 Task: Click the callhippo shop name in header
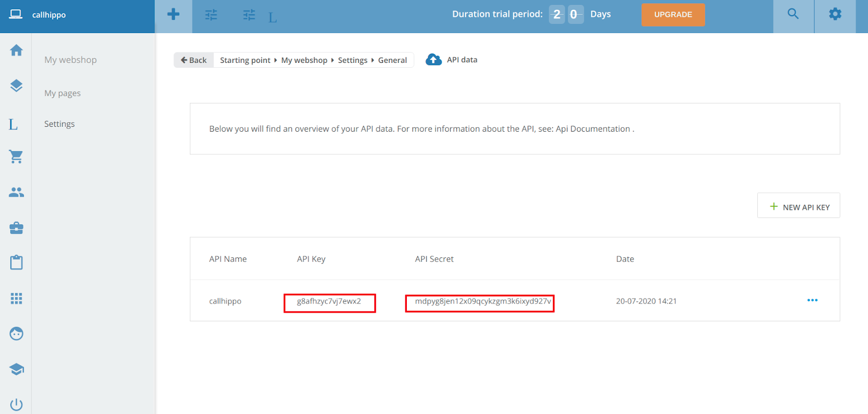(49, 15)
